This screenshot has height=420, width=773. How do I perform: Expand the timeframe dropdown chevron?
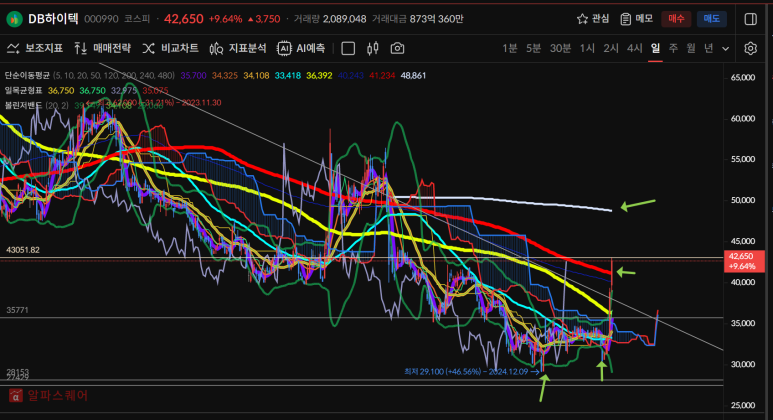(x=725, y=49)
